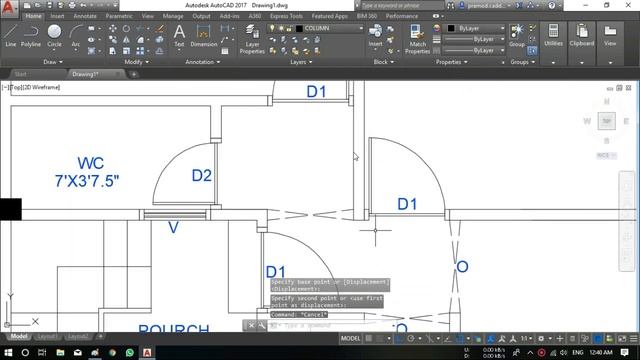The image size is (640, 360).
Task: Expand the Layers panel
Action: pos(301,62)
